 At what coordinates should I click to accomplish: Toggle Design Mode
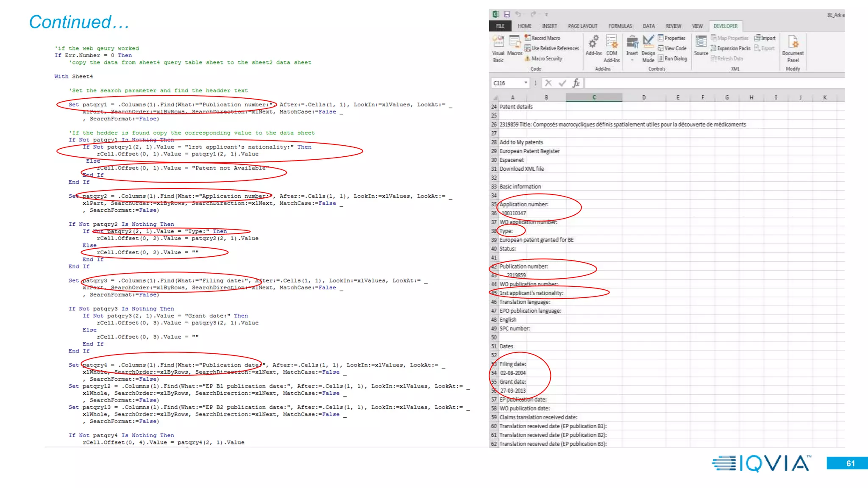tap(648, 47)
